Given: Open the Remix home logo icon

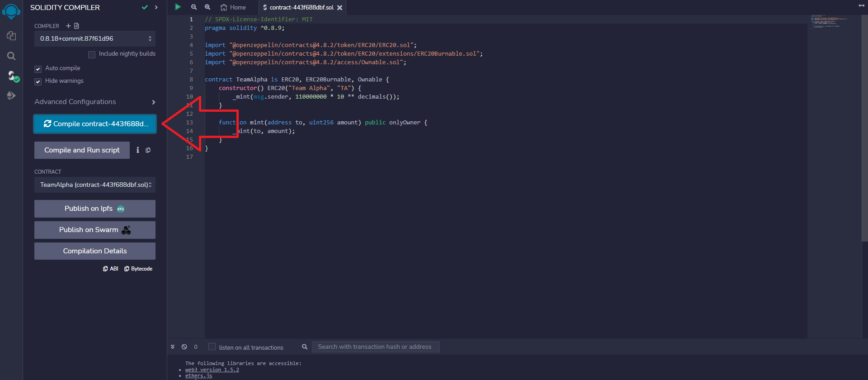Looking at the screenshot, I should pos(11,11).
